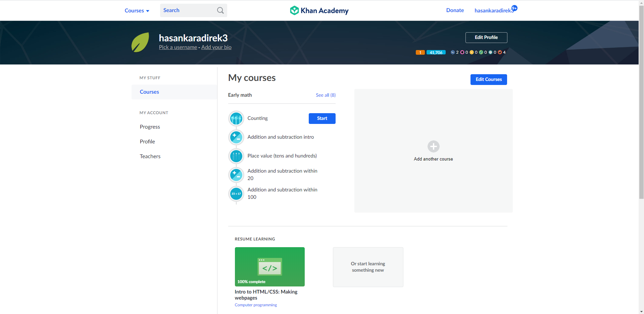This screenshot has width=644, height=314.
Task: Click the Moon badge icon
Action: point(490,52)
